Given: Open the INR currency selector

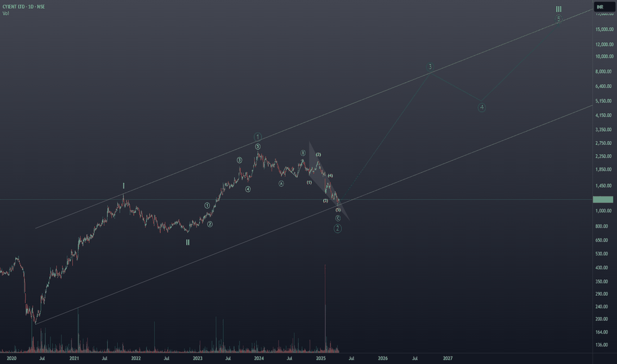Looking at the screenshot, I should click(x=604, y=7).
